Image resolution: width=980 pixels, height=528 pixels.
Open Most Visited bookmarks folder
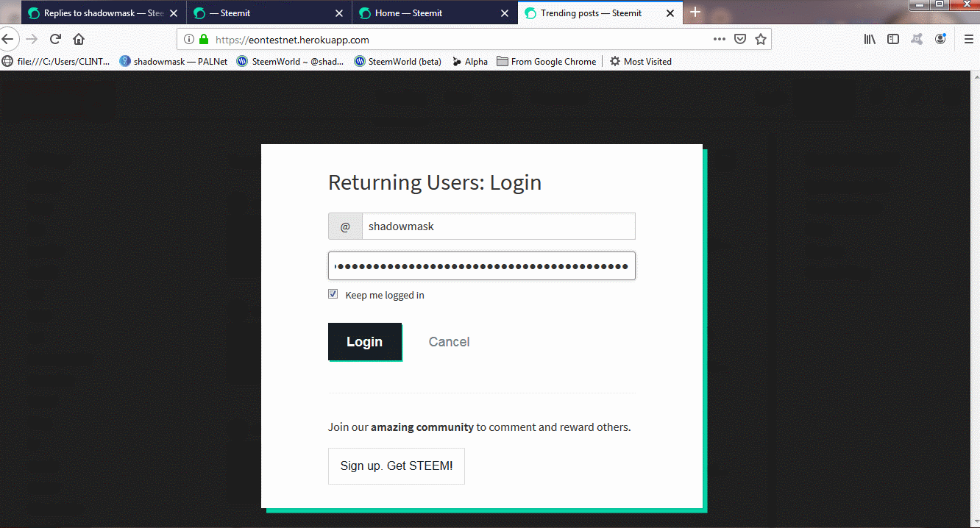pyautogui.click(x=641, y=62)
